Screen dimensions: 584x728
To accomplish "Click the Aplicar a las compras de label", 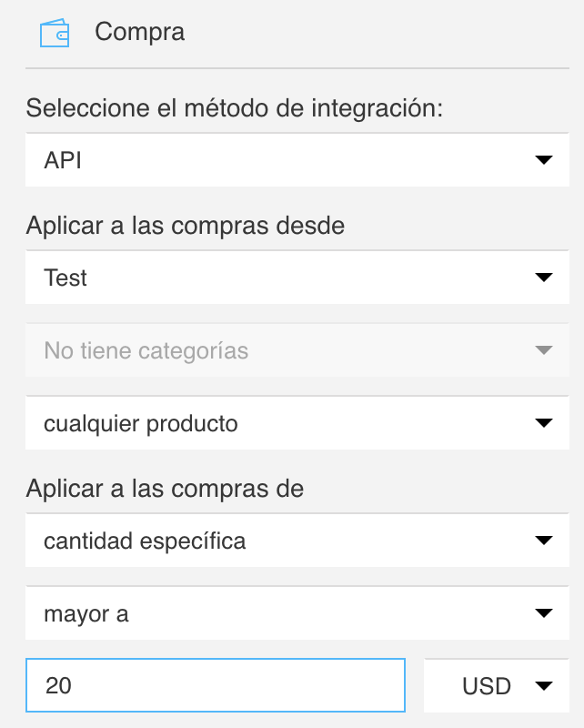I will click(x=165, y=489).
